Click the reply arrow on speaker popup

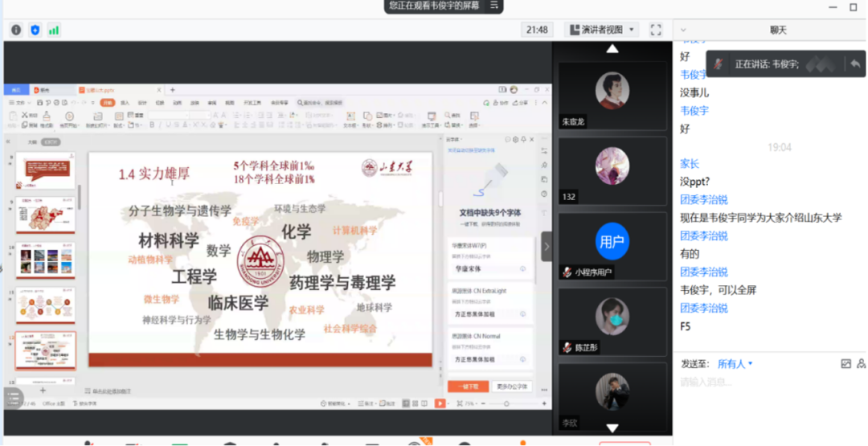(854, 63)
